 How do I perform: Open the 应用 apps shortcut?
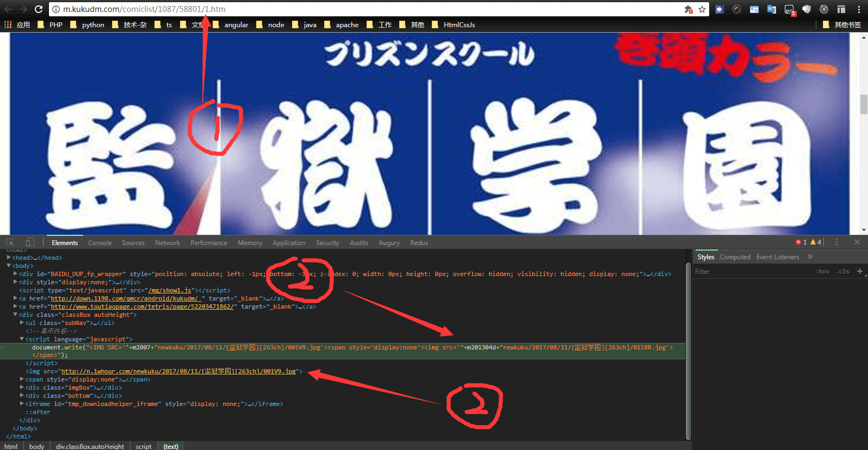17,24
